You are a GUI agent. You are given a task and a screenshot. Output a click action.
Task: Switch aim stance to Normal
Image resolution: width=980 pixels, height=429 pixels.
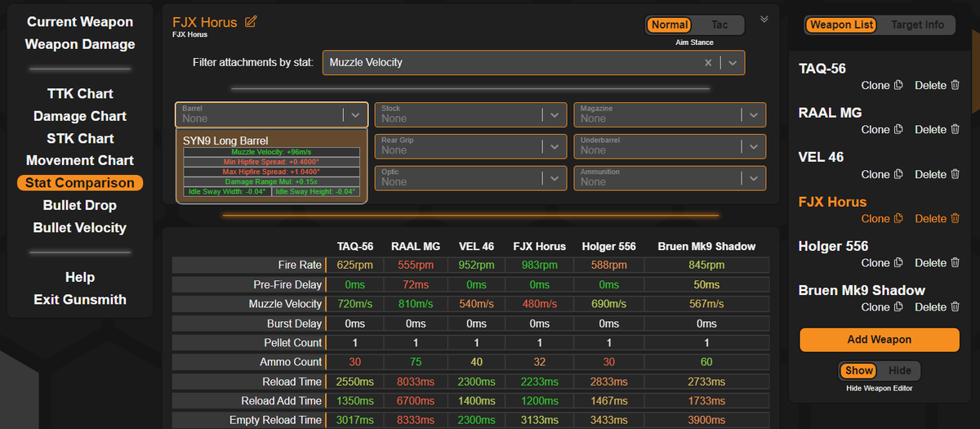[x=669, y=25]
